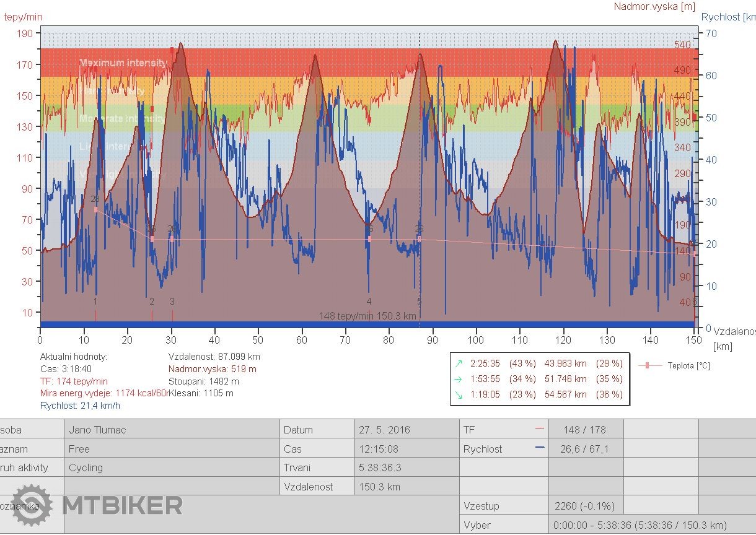
Task: Click the Nadmor.vyska axis title
Action: (x=654, y=7)
